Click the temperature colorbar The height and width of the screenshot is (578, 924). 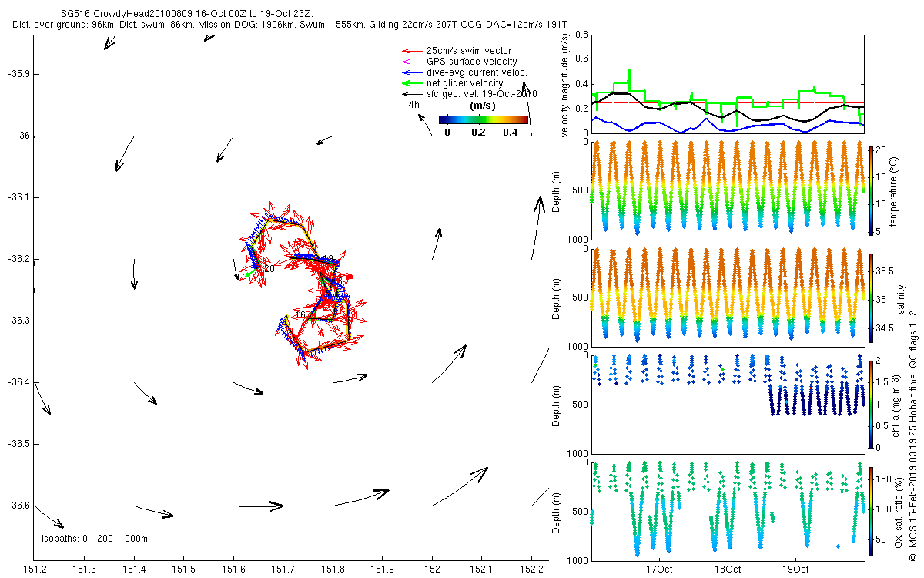tap(871, 190)
